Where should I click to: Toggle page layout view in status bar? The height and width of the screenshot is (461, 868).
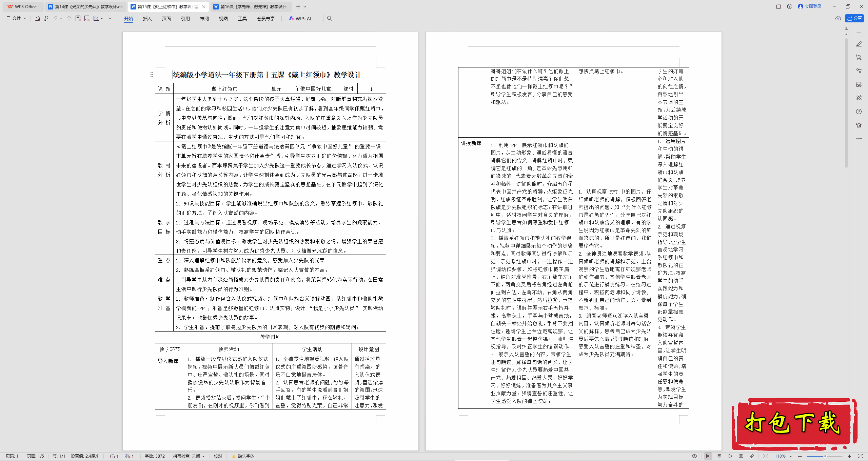pos(708,456)
